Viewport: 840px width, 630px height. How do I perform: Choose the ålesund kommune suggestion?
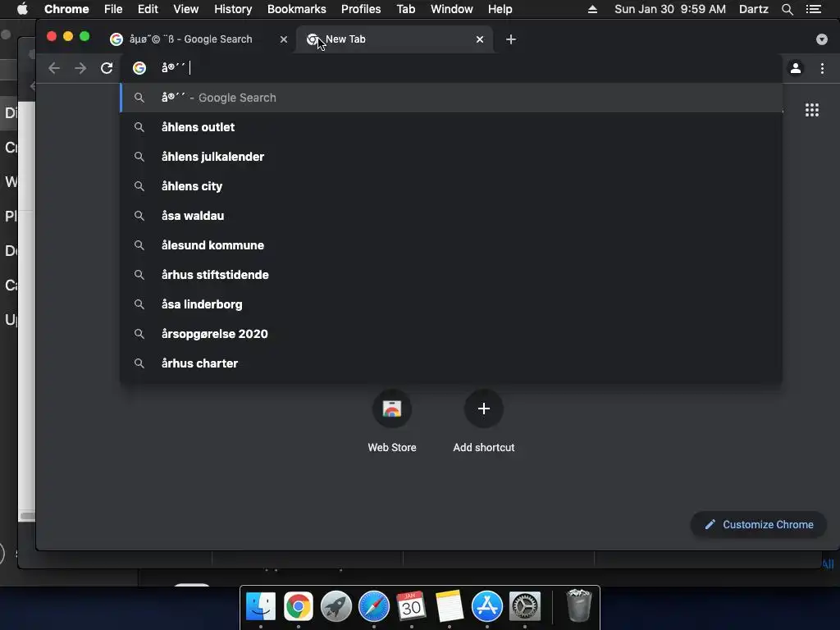451,244
